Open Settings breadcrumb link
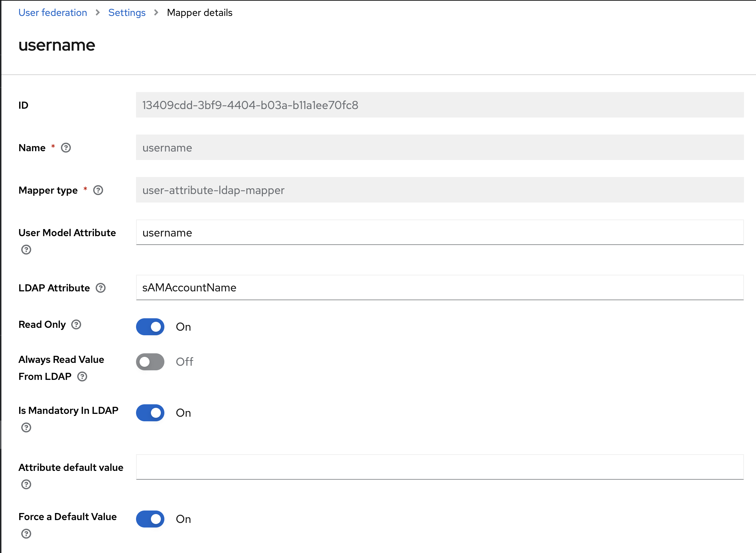This screenshot has width=756, height=553. [x=127, y=13]
